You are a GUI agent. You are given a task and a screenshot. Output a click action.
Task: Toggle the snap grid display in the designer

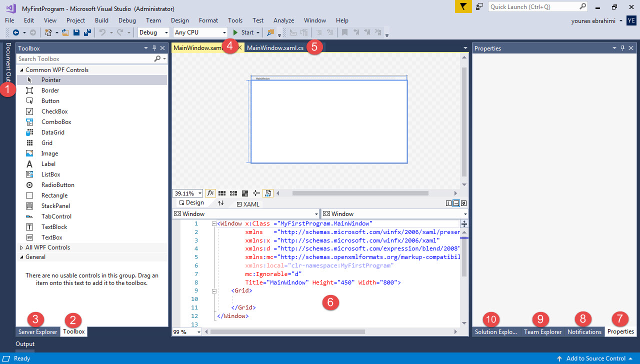(x=221, y=193)
